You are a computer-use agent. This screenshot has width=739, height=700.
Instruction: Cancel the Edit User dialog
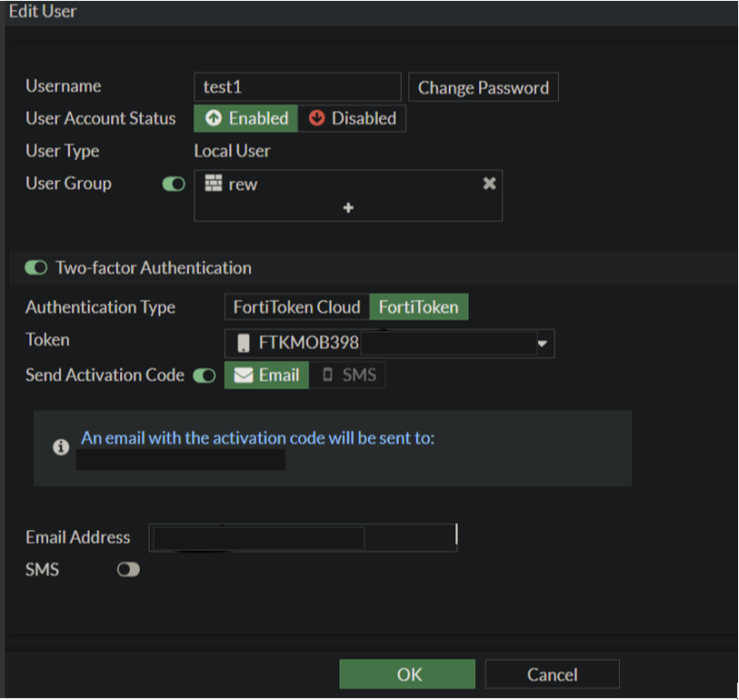[552, 675]
